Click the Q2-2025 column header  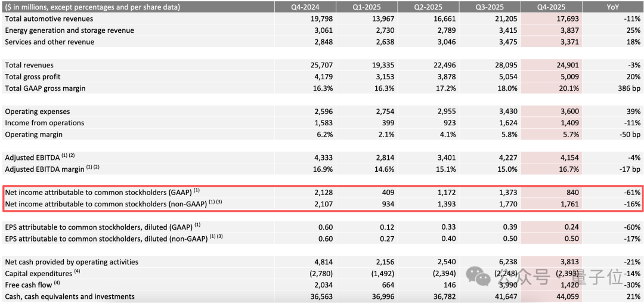(x=428, y=7)
